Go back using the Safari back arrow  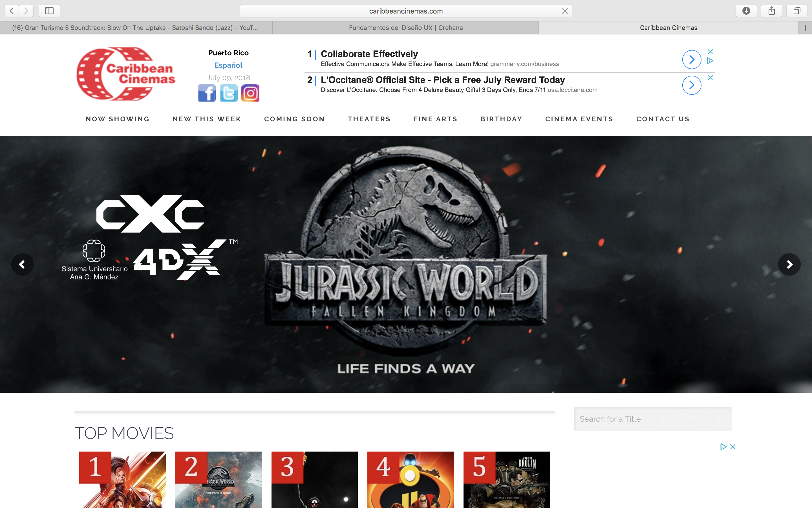point(12,11)
